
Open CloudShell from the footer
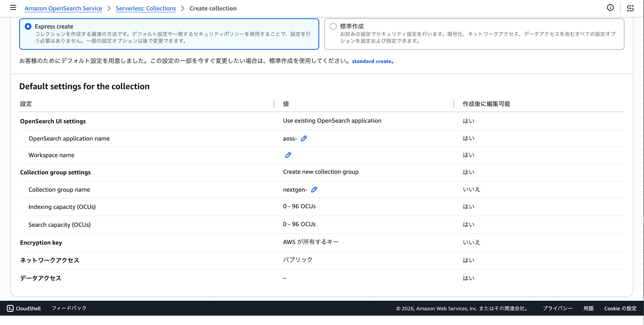24,308
